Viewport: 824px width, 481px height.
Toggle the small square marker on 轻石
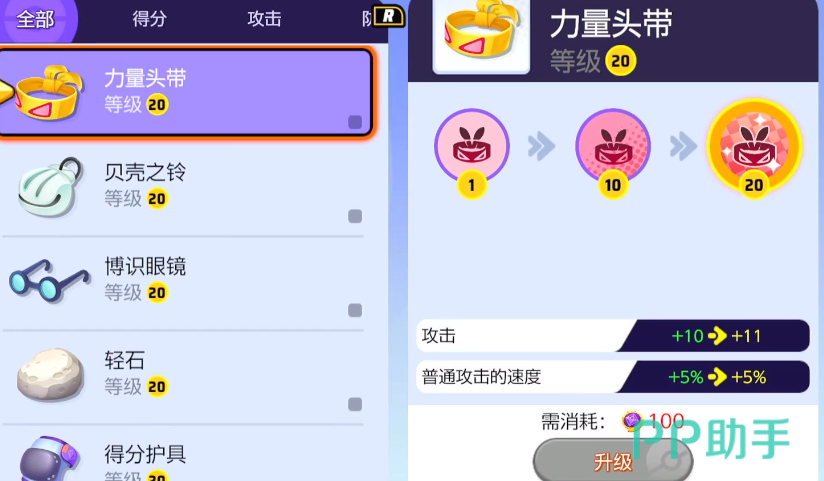355,404
